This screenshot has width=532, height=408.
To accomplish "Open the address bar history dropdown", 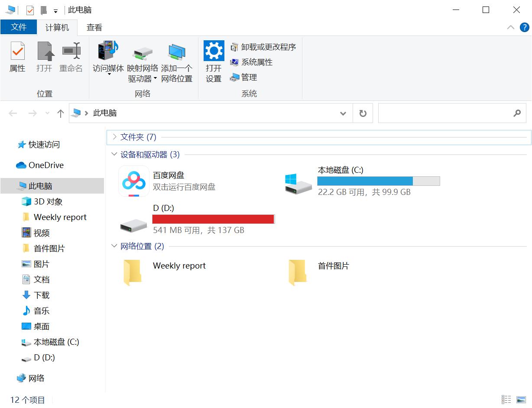I will click(x=343, y=113).
